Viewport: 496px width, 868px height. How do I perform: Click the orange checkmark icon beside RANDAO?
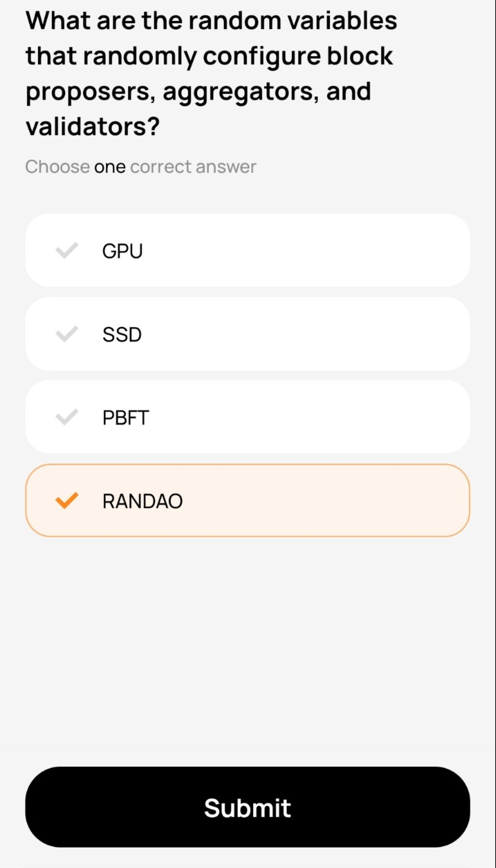[x=67, y=500]
